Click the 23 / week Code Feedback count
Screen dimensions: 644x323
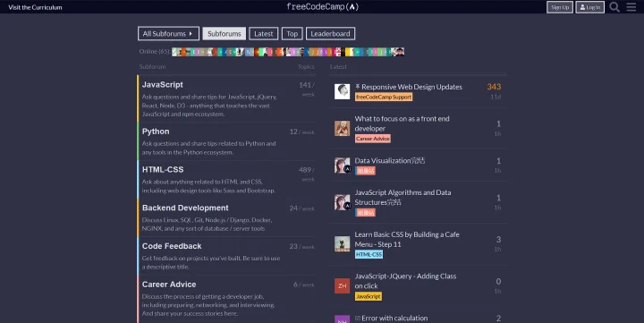click(302, 247)
